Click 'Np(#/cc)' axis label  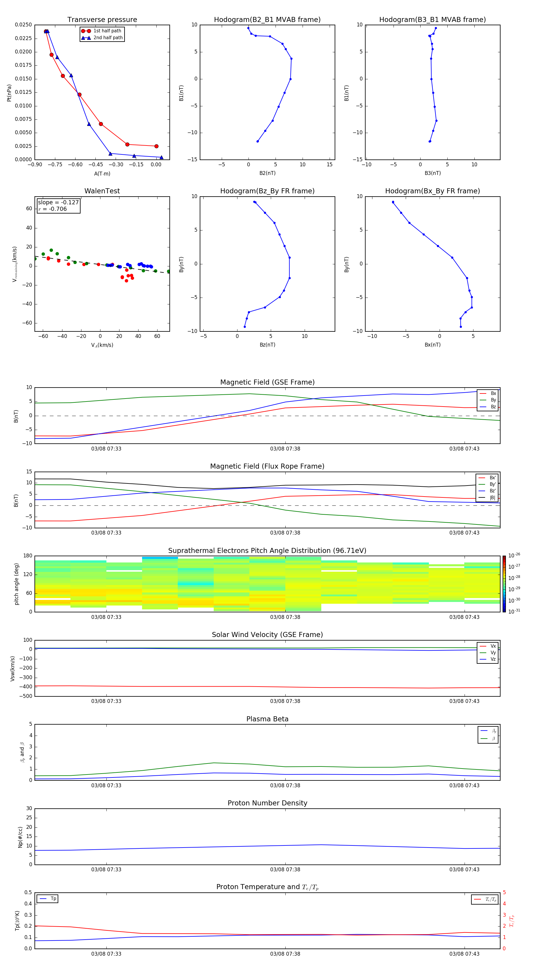point(20,837)
